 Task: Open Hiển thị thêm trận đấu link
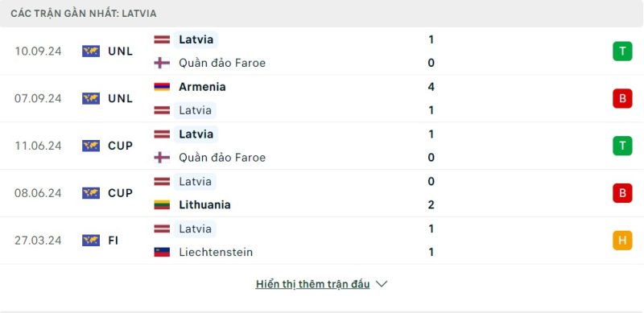click(x=312, y=284)
